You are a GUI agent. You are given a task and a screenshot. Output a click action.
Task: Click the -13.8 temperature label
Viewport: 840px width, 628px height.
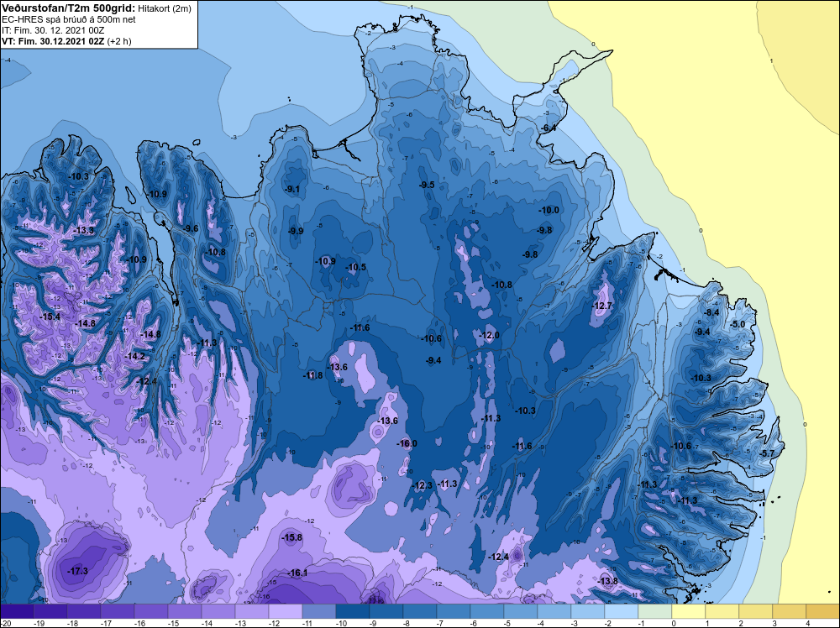point(607,581)
